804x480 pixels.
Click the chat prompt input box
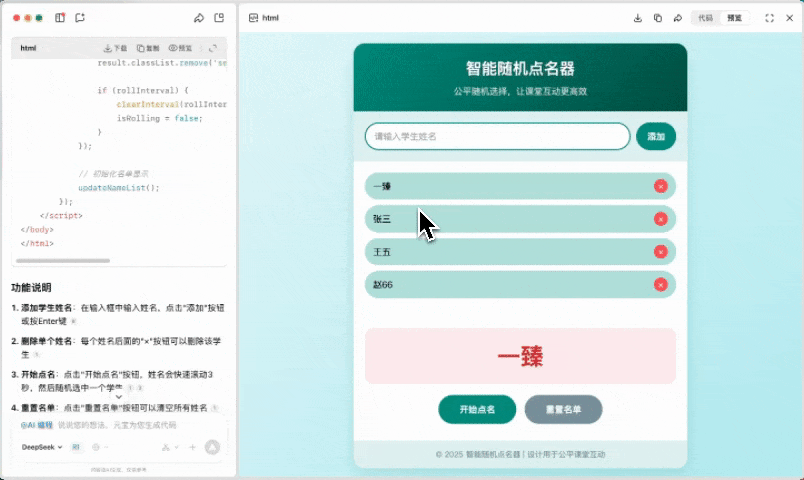117,425
